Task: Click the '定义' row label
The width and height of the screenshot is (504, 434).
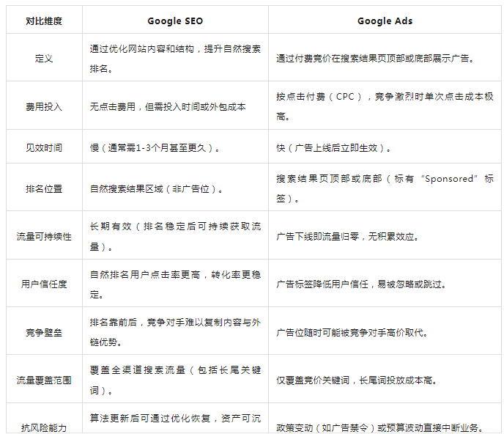Action: (x=44, y=57)
